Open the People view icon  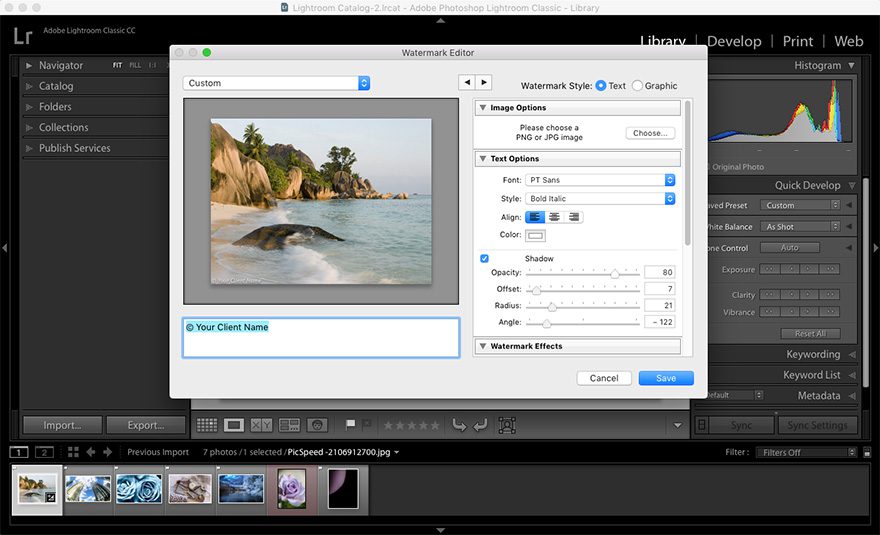tap(317, 425)
